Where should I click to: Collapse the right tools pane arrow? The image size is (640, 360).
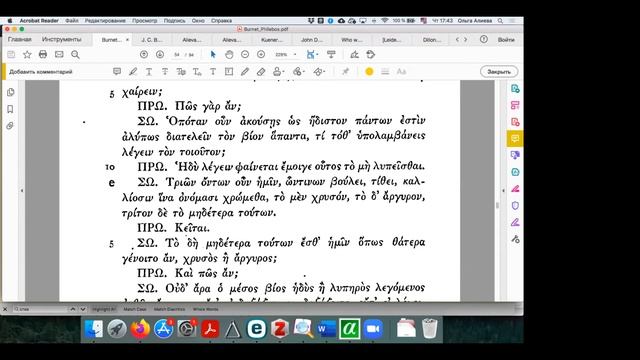503,191
